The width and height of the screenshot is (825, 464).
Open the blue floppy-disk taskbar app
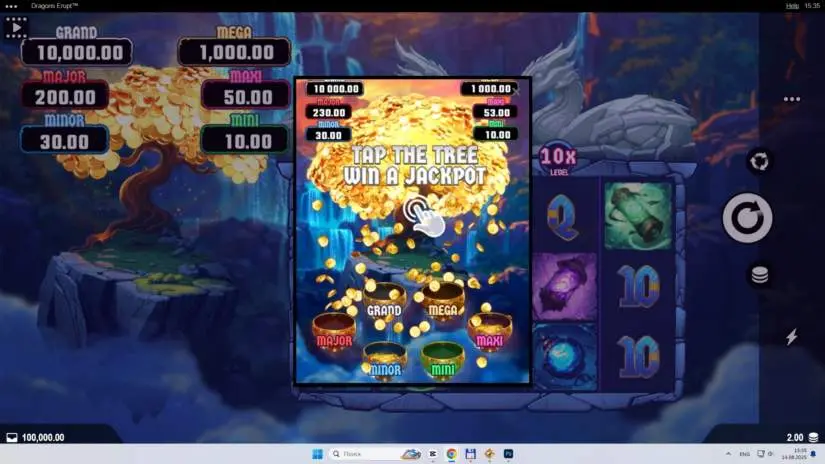click(470, 453)
